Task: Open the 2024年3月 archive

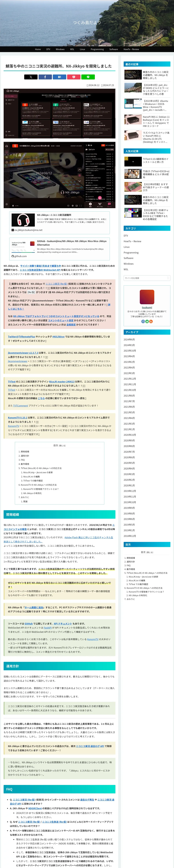Action: pos(129,345)
